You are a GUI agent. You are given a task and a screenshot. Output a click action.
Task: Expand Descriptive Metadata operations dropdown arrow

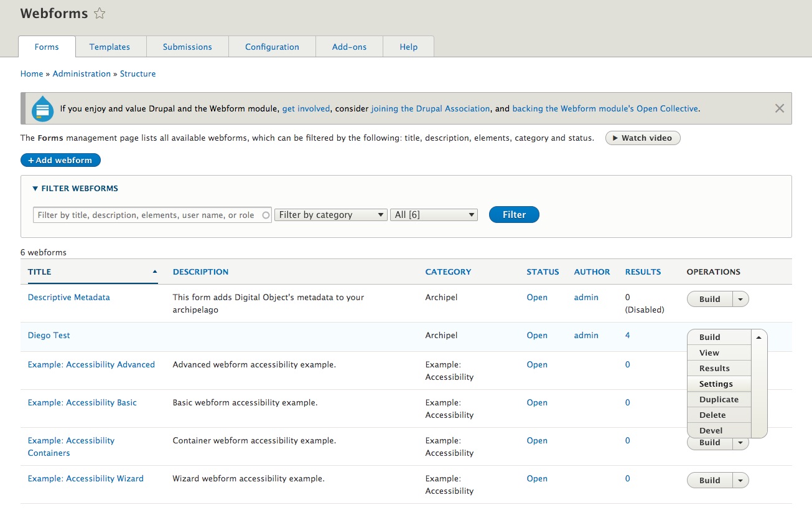[740, 300]
